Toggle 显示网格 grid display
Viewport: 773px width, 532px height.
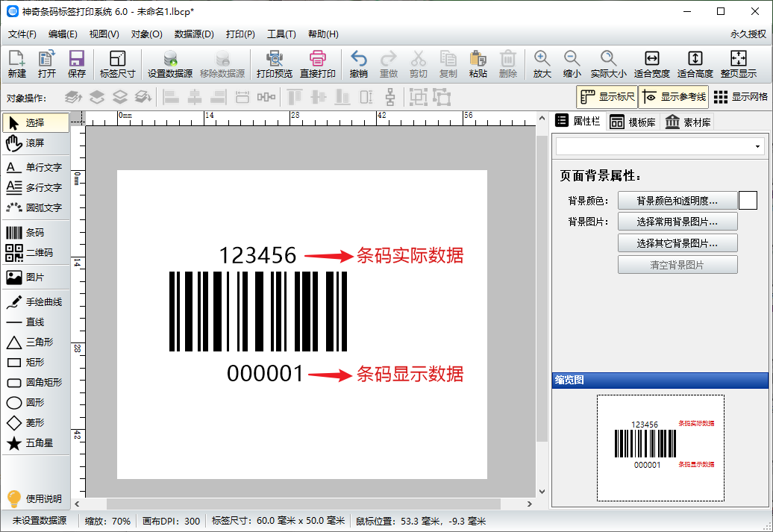click(740, 97)
